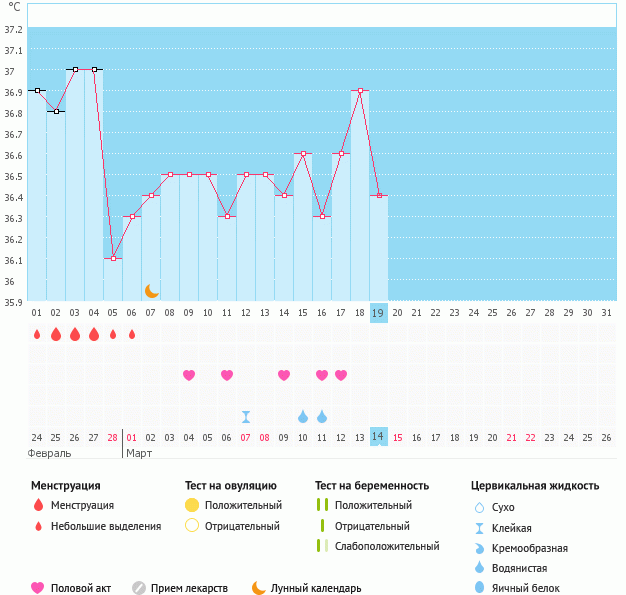Click the pink heart on cycle day 09
The height and width of the screenshot is (595, 626).
pos(189,375)
